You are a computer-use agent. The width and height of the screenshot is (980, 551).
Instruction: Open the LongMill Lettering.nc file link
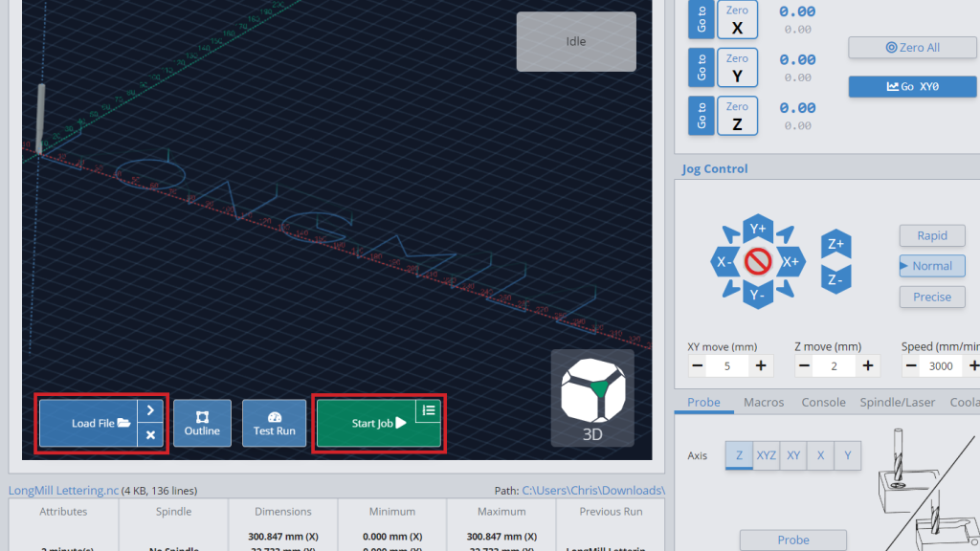[x=63, y=491]
